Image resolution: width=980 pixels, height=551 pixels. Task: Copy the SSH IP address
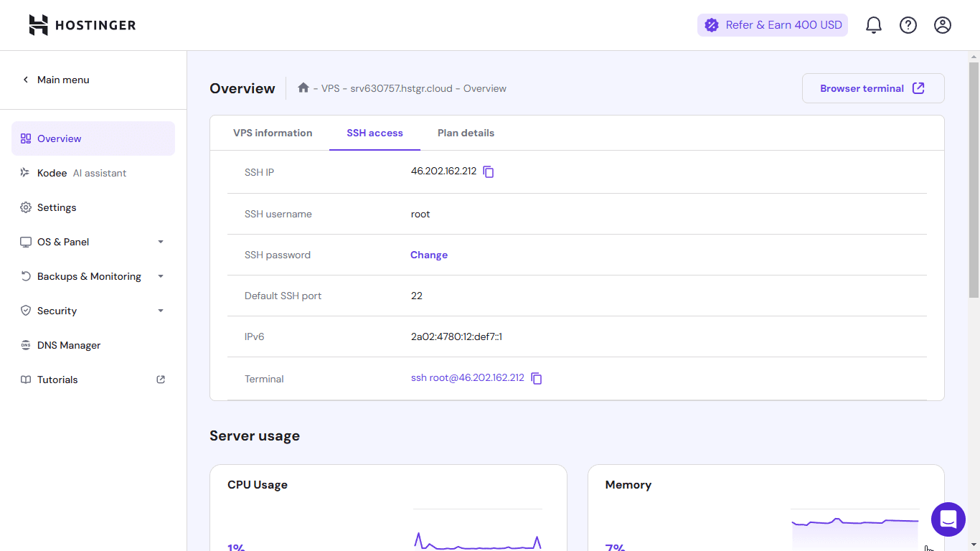click(x=489, y=171)
